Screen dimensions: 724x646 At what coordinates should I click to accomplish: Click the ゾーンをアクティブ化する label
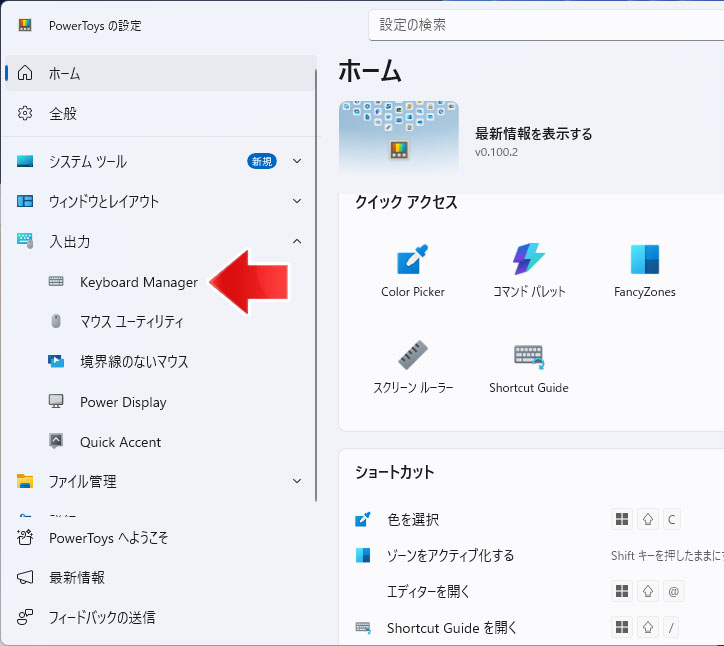(x=450, y=555)
